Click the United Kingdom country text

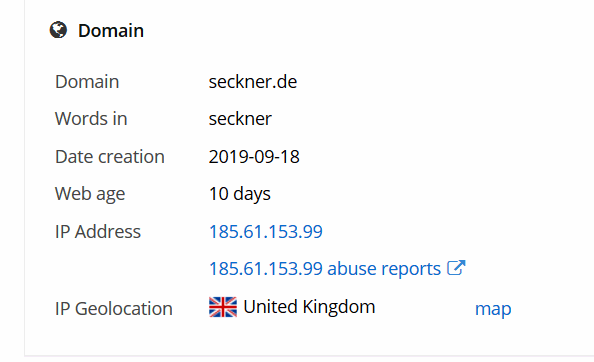(309, 307)
